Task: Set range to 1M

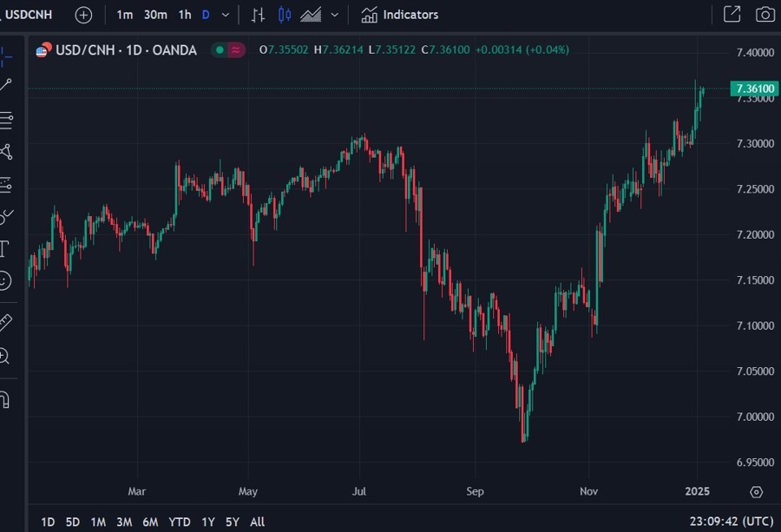Action: (98, 522)
